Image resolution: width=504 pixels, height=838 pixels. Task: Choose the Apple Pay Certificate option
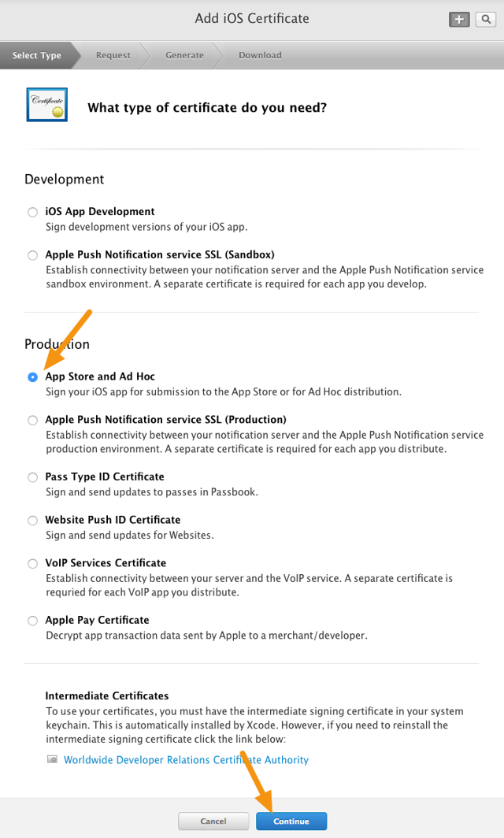coord(32,621)
